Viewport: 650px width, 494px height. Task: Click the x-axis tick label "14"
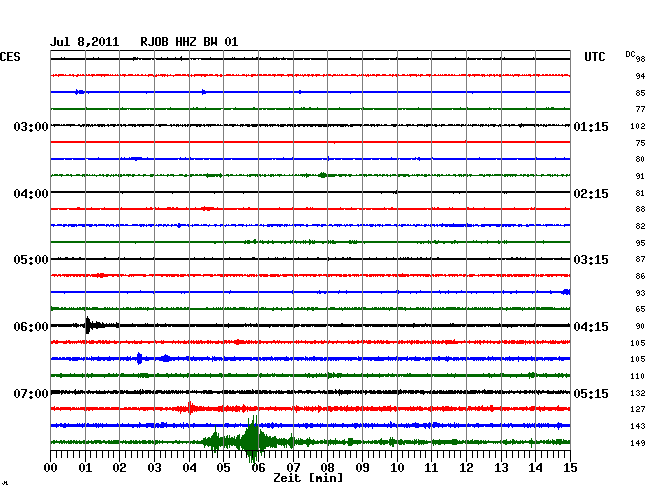point(535,467)
